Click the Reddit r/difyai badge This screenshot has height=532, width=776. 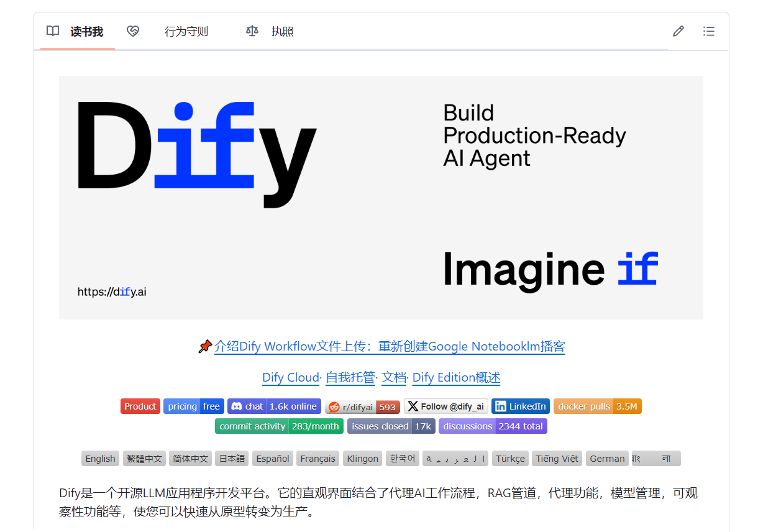[x=363, y=407]
